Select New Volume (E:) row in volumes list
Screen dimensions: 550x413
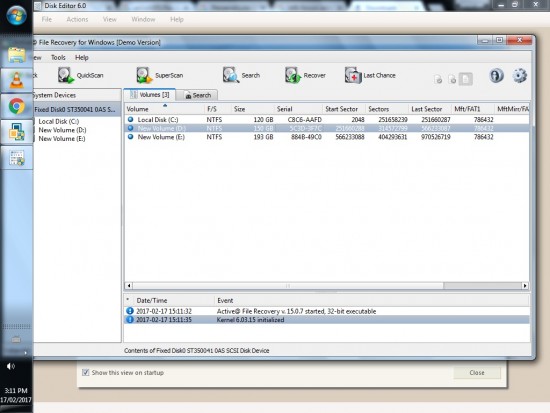[327, 137]
